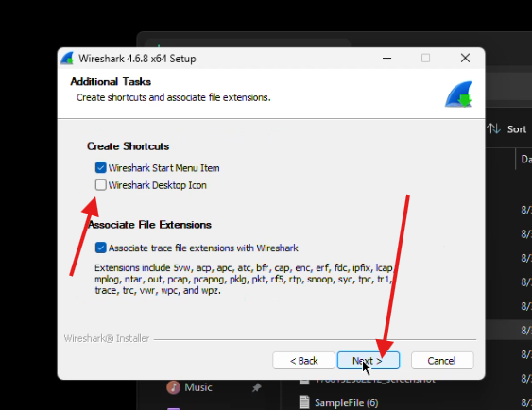Select the SampleFile (6) file name
Viewport: 532px width, 410px height.
[346, 402]
